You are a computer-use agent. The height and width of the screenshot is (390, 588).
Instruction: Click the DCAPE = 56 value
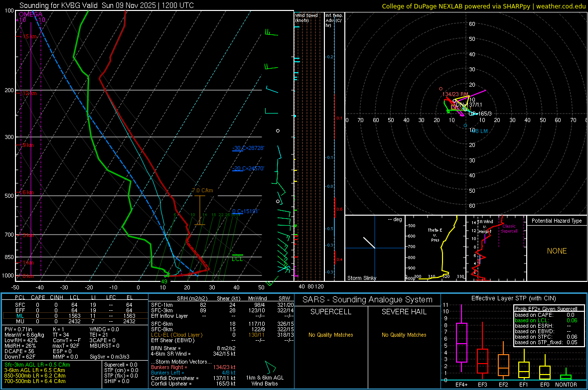pos(19,351)
